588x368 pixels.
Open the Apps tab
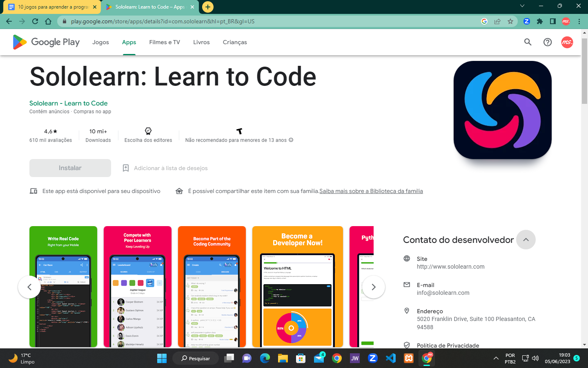(x=129, y=42)
